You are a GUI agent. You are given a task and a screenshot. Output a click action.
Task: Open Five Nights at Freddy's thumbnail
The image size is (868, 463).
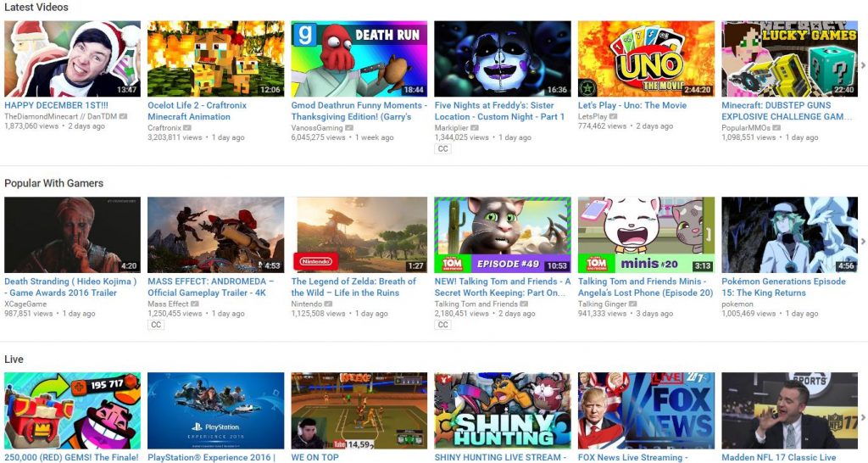(x=503, y=59)
